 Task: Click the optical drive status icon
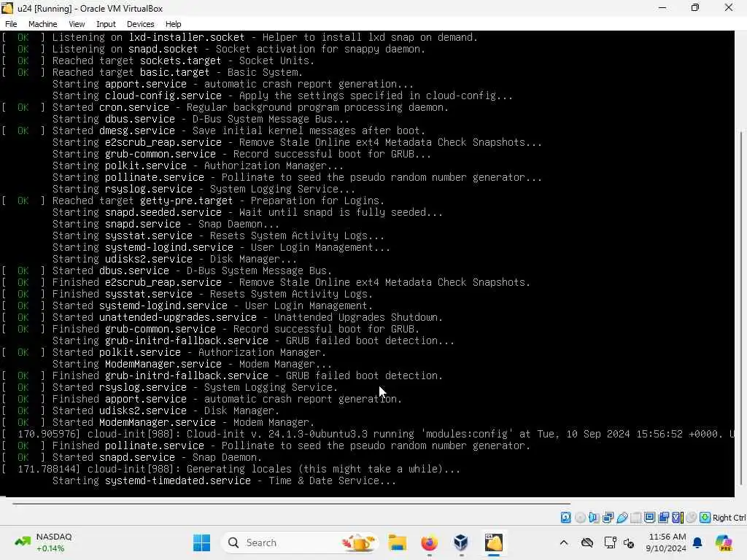580,517
